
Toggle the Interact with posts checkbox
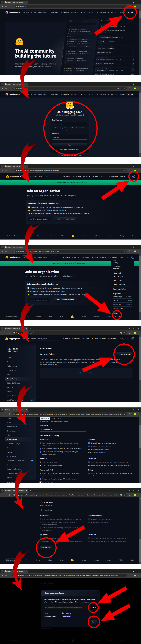point(41,482)
